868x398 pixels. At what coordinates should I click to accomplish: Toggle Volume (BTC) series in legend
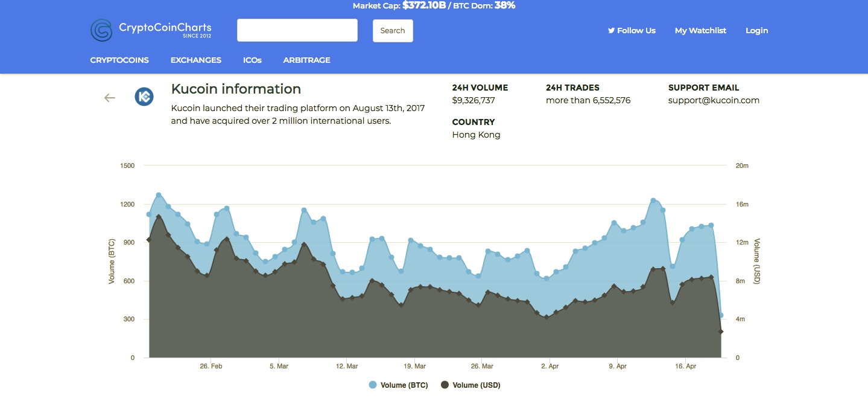point(398,385)
